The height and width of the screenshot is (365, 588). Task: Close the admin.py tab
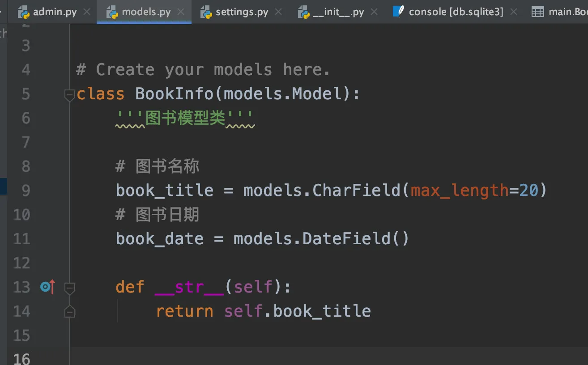88,12
